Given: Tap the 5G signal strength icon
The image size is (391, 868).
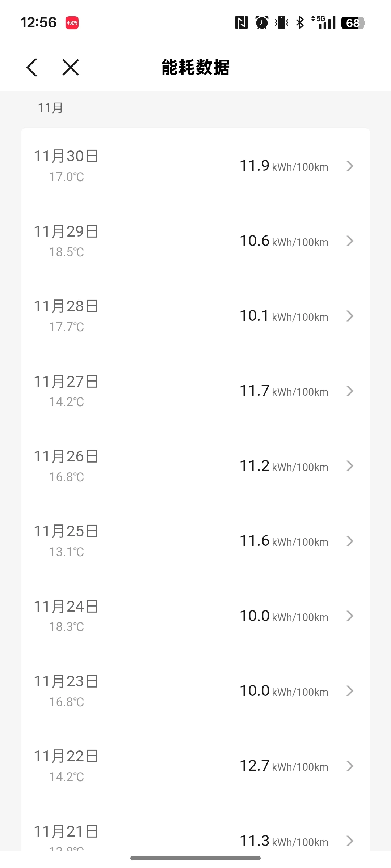Looking at the screenshot, I should coord(324,22).
